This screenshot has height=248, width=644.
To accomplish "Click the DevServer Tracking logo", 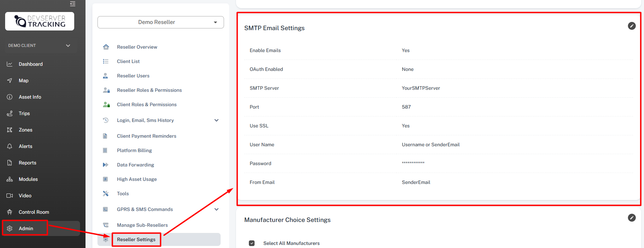I will [40, 21].
